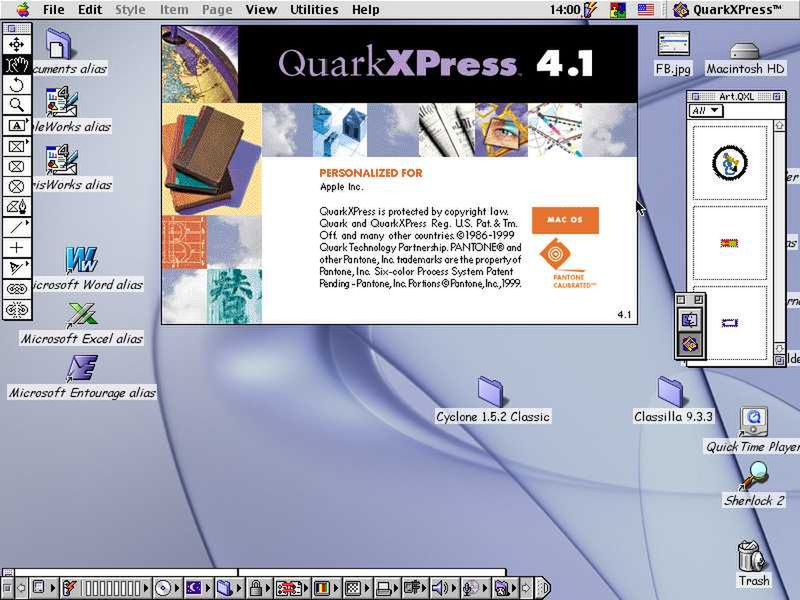
Task: Collapse the control strip using end tab
Action: pyautogui.click(x=543, y=588)
